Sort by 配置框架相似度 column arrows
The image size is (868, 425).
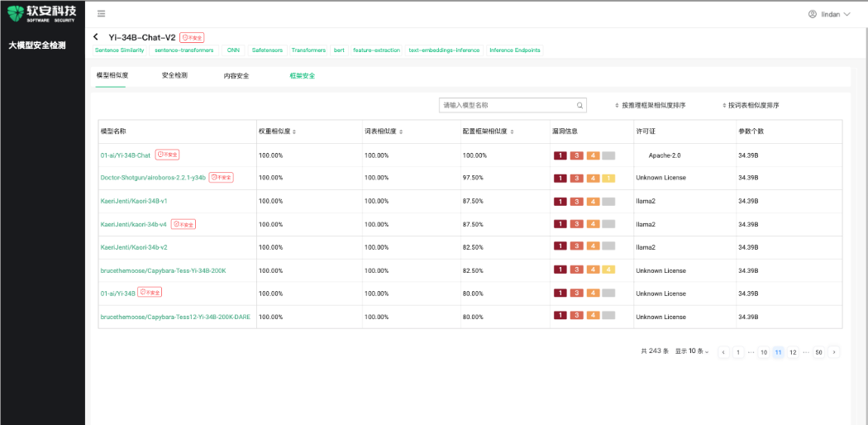pyautogui.click(x=512, y=131)
